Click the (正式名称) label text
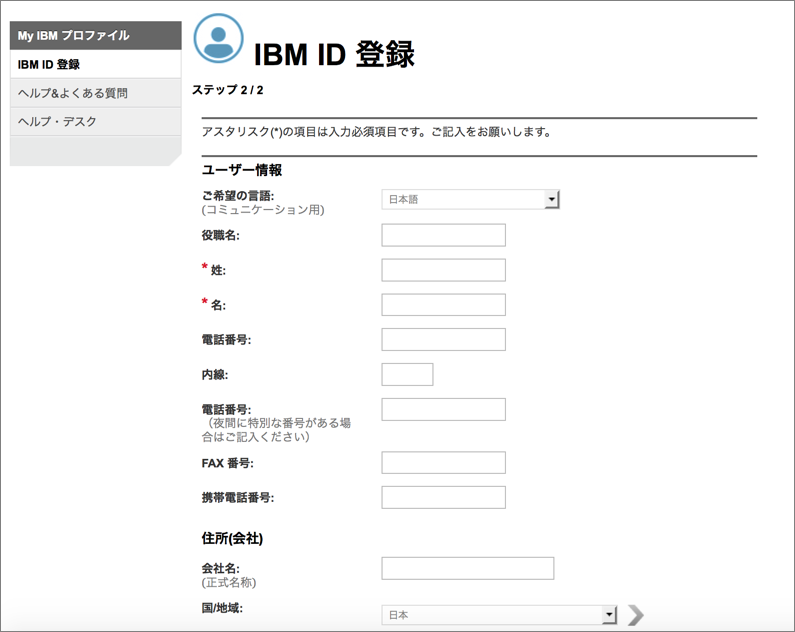The width and height of the screenshot is (795, 632). tap(229, 583)
